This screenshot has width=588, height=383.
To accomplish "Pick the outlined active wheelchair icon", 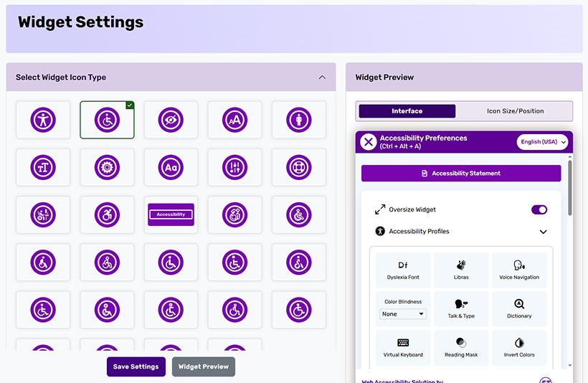I will coord(234,215).
